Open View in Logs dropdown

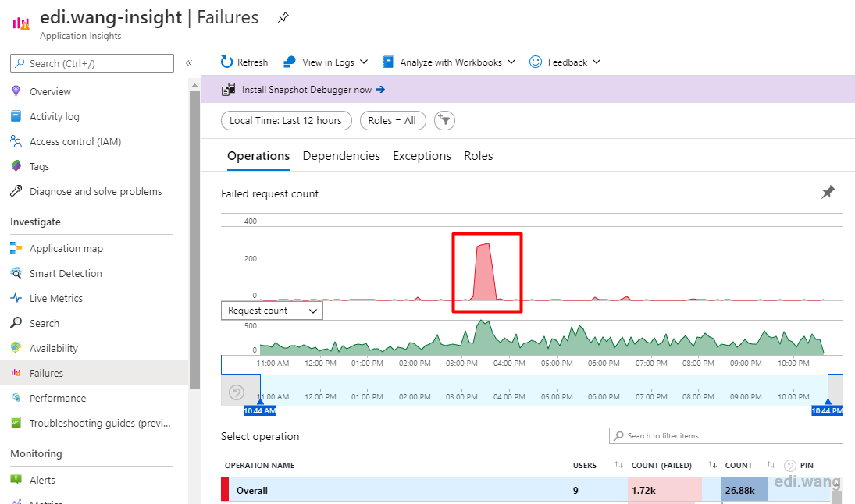click(326, 62)
